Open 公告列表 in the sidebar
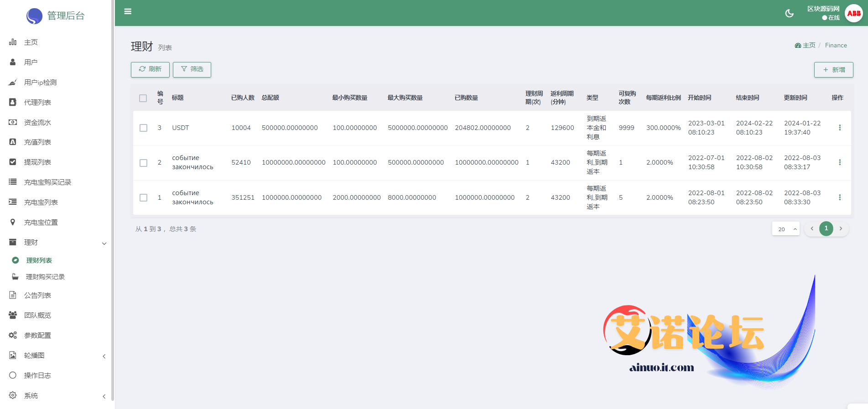868x409 pixels. pyautogui.click(x=37, y=295)
